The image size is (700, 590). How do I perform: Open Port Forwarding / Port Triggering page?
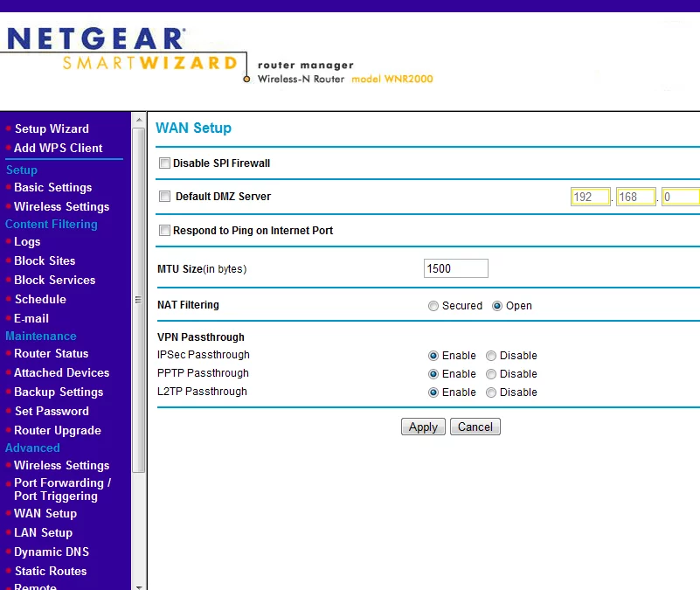coord(62,489)
